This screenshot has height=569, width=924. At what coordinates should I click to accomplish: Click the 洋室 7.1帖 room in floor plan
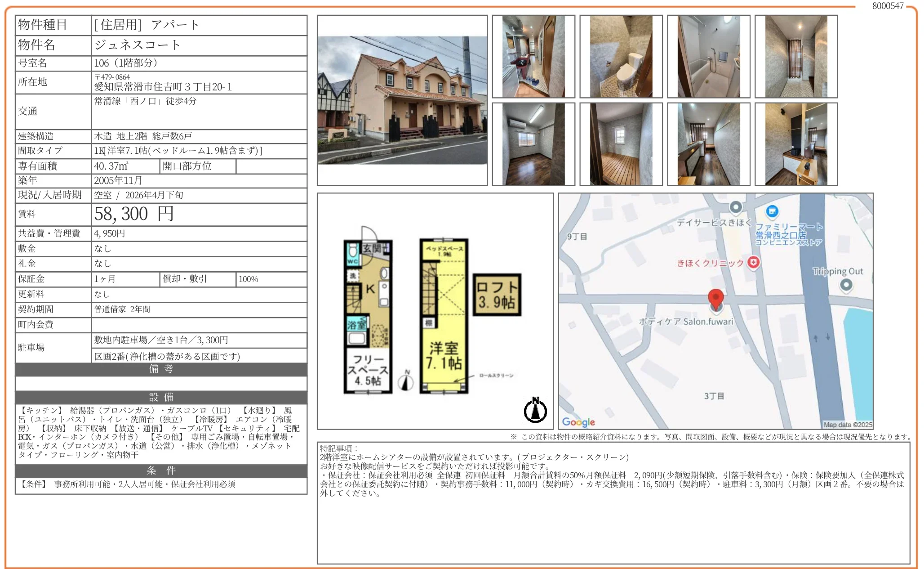(x=443, y=355)
